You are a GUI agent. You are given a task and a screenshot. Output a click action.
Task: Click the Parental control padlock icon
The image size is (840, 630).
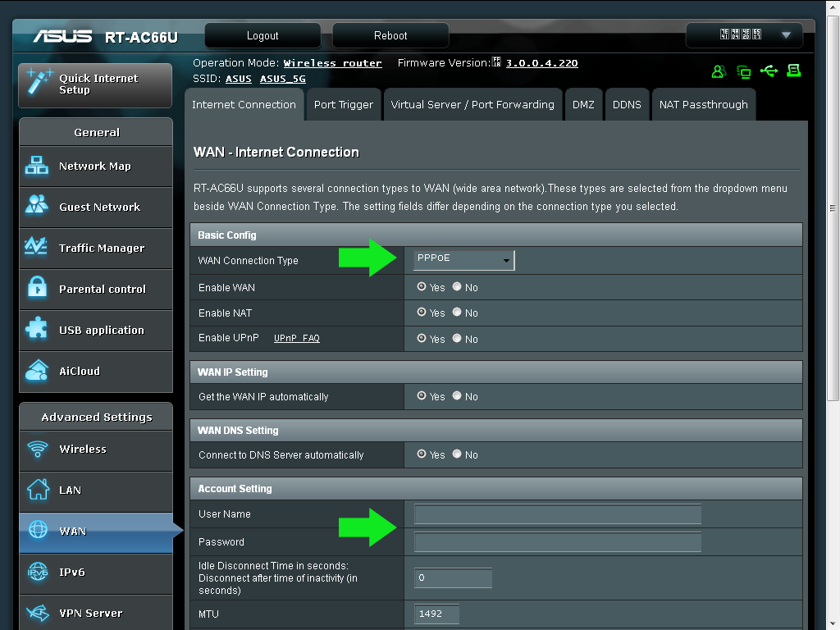(37, 286)
